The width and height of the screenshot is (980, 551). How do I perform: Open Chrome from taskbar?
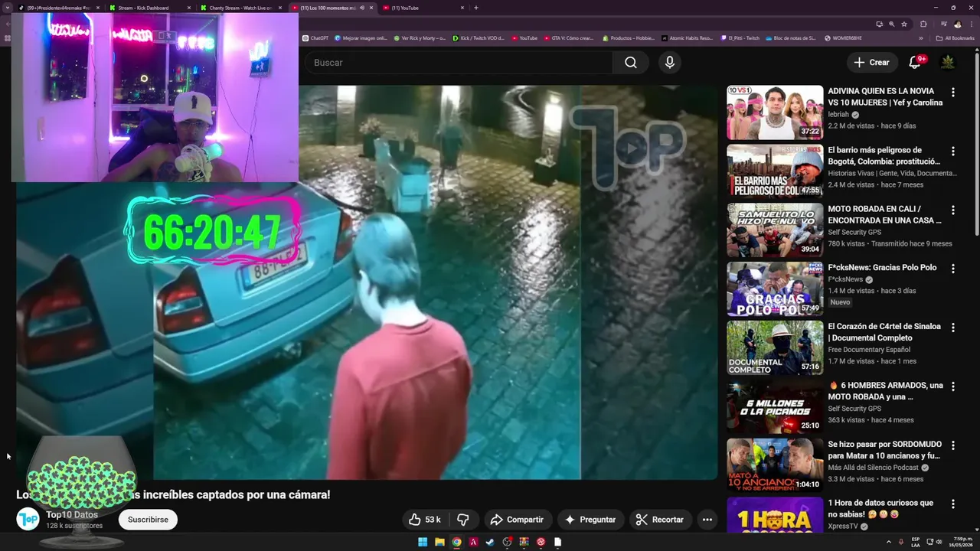pyautogui.click(x=456, y=542)
